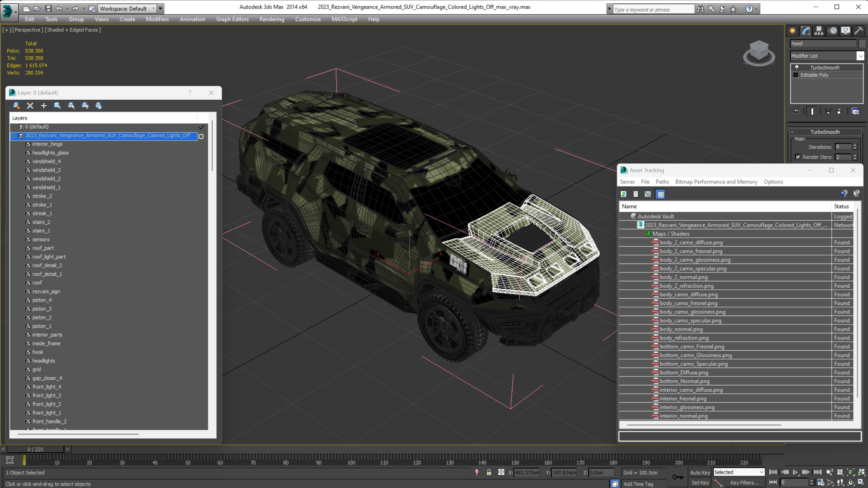Open the Create command panel tab
The height and width of the screenshot is (488, 868).
(x=793, y=31)
